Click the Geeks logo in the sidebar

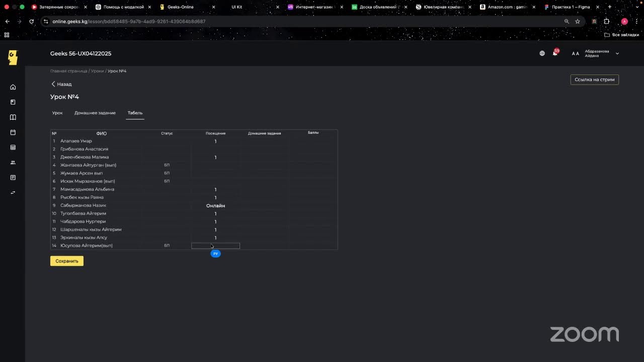click(13, 58)
